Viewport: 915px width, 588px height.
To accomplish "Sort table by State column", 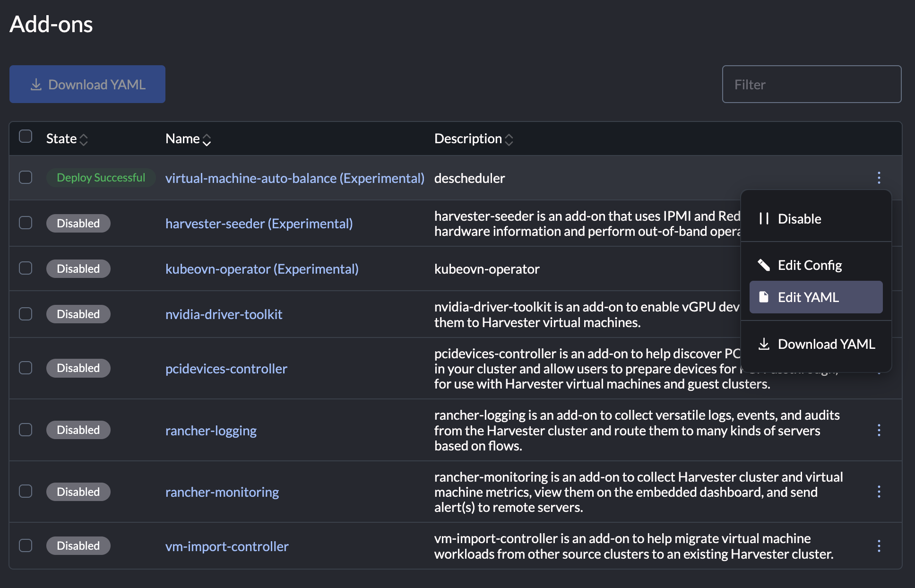I will coord(84,139).
